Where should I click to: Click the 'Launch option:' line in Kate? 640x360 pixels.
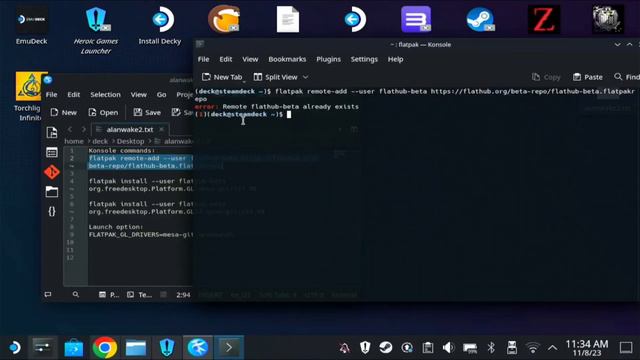(116, 227)
